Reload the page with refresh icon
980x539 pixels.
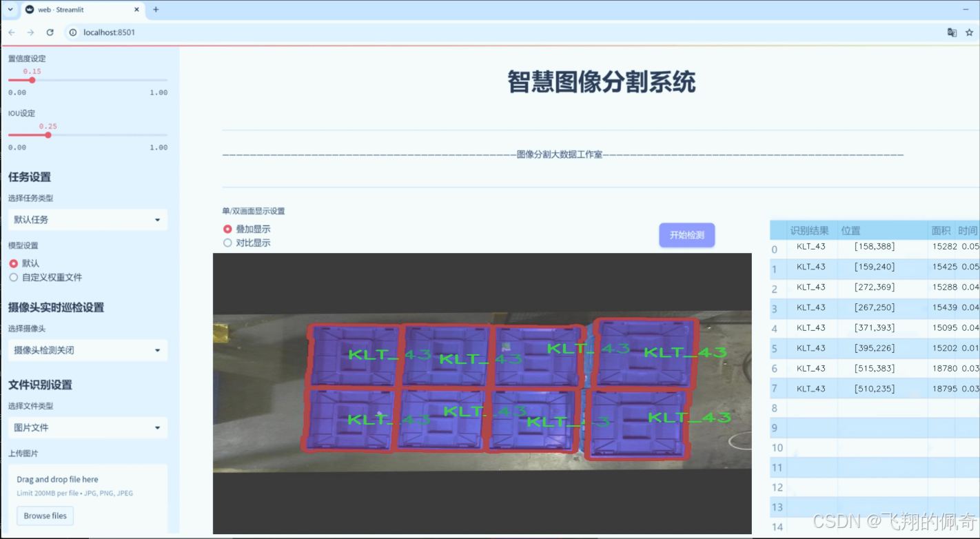pos(50,32)
